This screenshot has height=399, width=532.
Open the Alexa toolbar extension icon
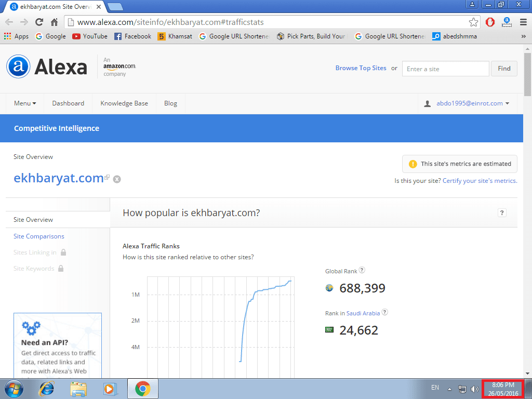[x=507, y=22]
